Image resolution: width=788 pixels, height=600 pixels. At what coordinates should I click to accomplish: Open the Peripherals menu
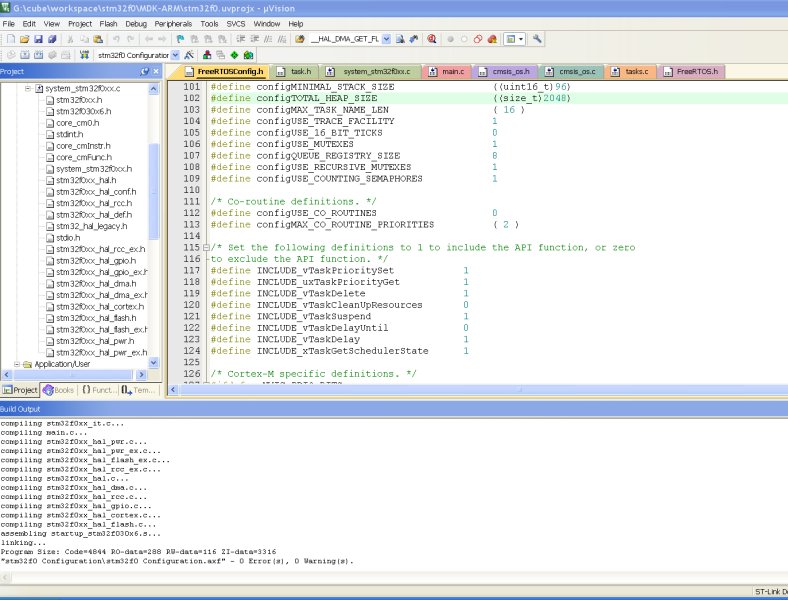173,23
